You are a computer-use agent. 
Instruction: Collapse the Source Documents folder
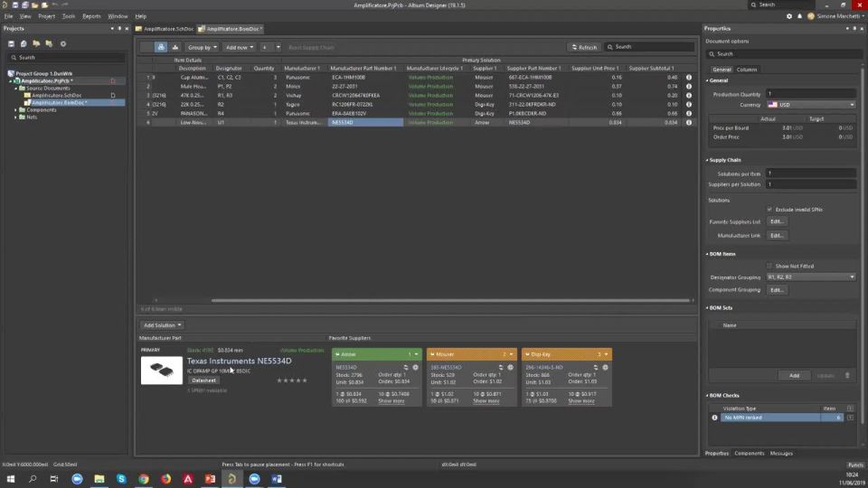[15, 89]
